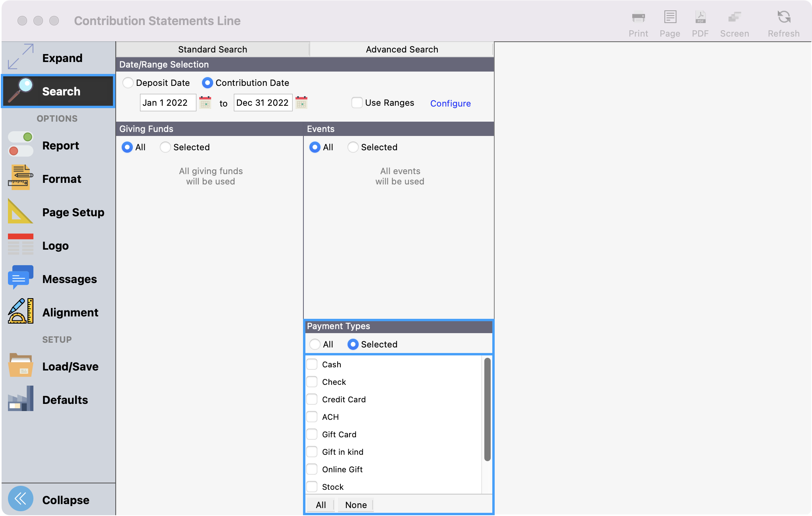
Task: Click the Configure link
Action: (450, 103)
